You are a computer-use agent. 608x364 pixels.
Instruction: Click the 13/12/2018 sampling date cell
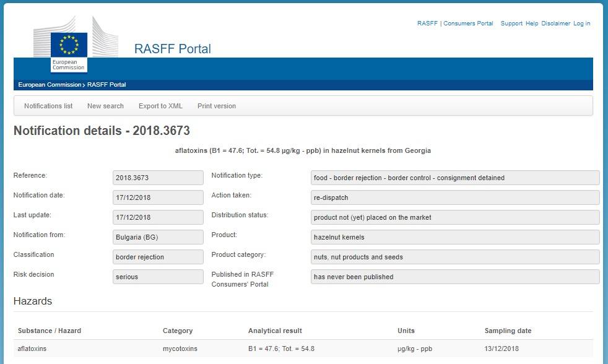pyautogui.click(x=502, y=349)
